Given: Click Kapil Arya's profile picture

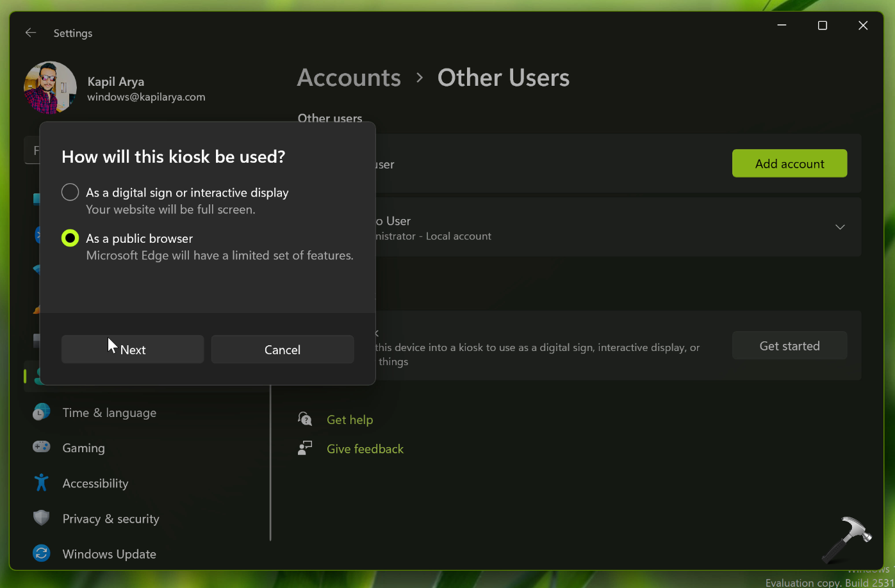Looking at the screenshot, I should pyautogui.click(x=50, y=88).
